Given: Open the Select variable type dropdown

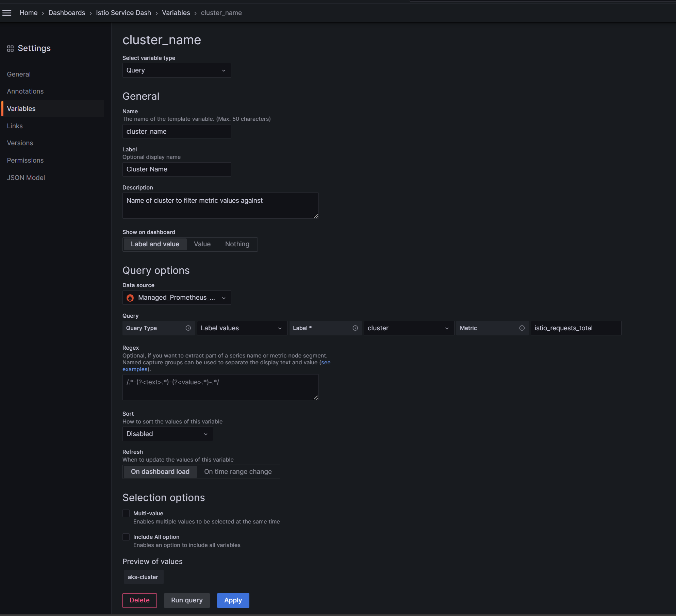Looking at the screenshot, I should point(177,70).
